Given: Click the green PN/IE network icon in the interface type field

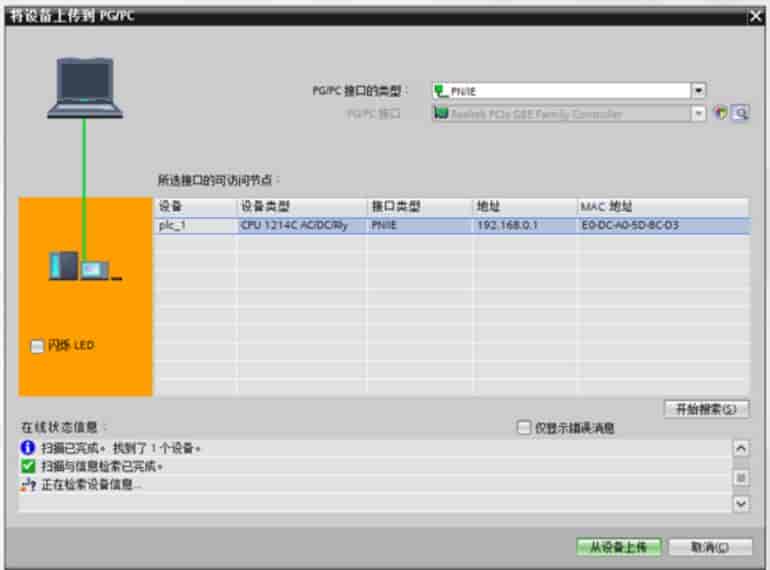Looking at the screenshot, I should pyautogui.click(x=441, y=91).
